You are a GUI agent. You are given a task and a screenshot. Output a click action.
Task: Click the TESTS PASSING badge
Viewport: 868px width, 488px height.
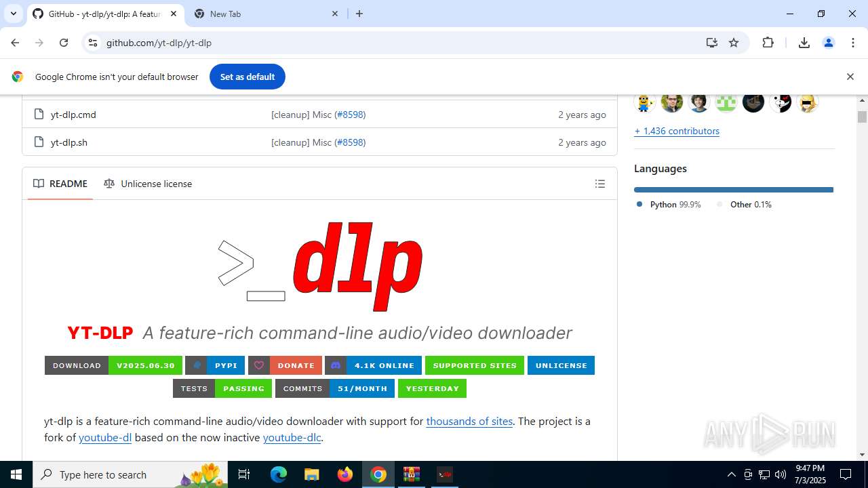[x=222, y=388]
